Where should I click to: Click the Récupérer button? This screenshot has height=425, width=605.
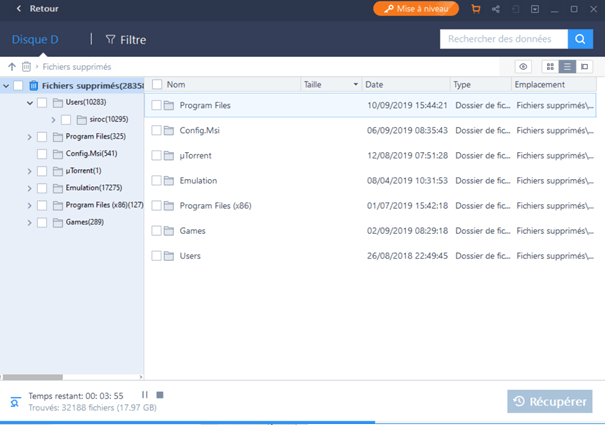(549, 401)
